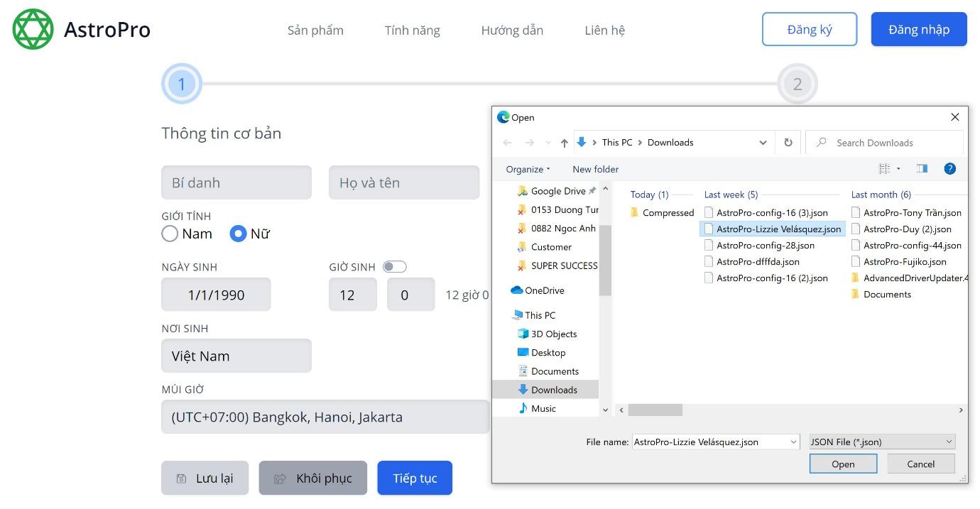Open the JSON File type dropdown
980x509 pixels.
click(881, 441)
